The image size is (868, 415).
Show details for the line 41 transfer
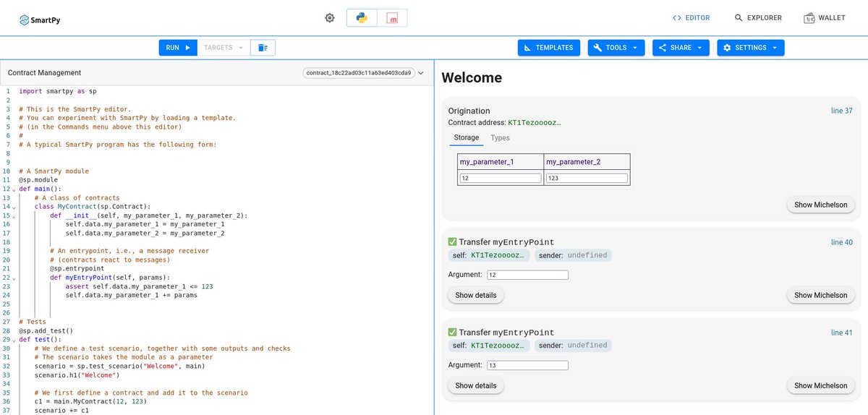[476, 385]
